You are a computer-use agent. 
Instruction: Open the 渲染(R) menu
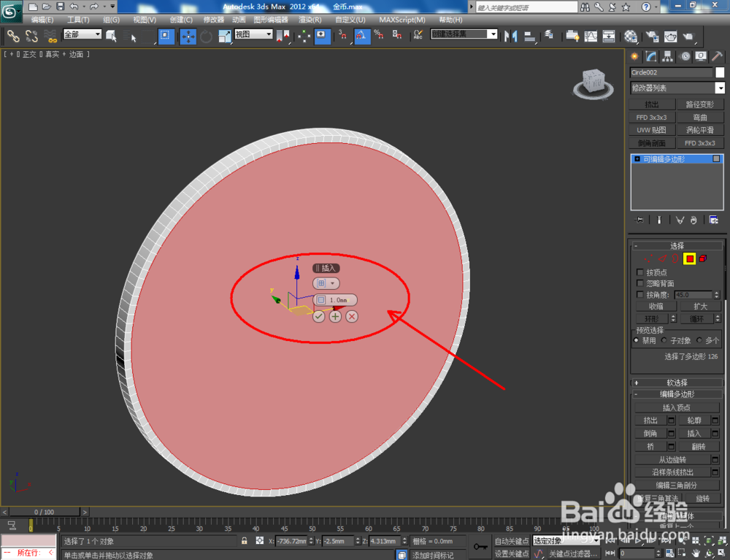(310, 20)
